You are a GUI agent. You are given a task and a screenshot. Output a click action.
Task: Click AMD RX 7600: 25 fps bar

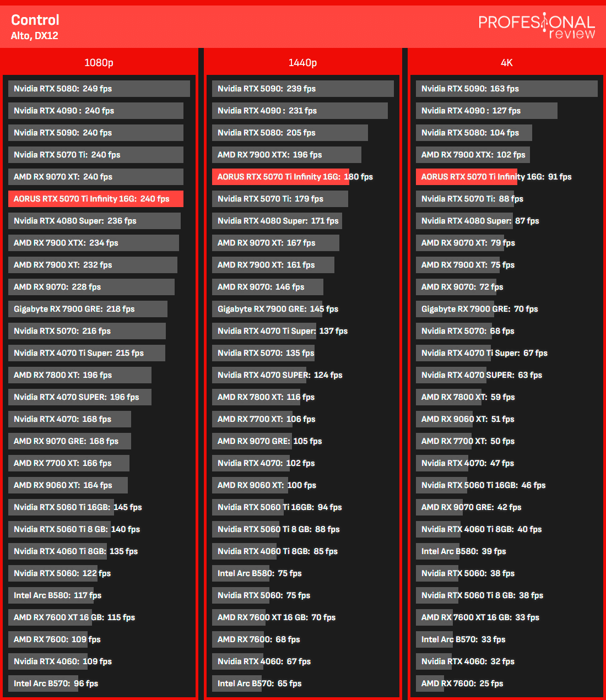pyautogui.click(x=430, y=683)
